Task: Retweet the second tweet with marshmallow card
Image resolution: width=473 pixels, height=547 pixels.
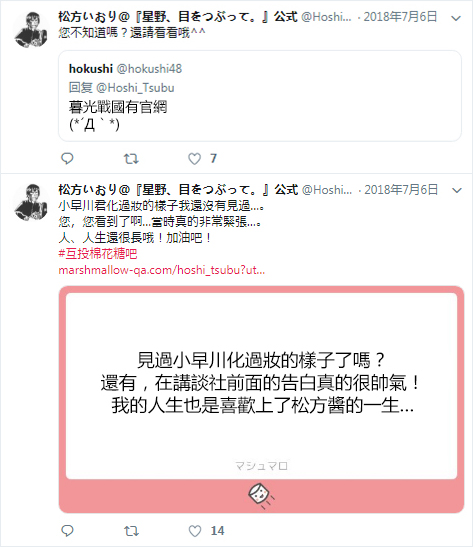Action: [x=131, y=531]
